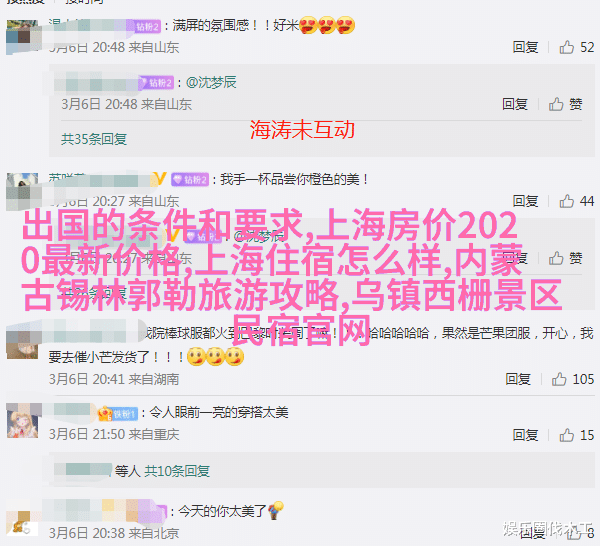Viewport: 600px width, 546px height.
Task: Reply to the 满屏的氛围感 comment
Action: click(x=525, y=47)
